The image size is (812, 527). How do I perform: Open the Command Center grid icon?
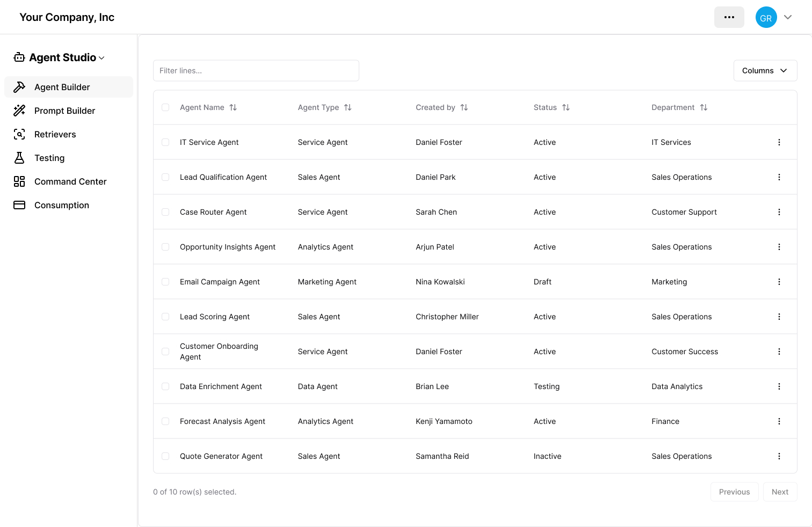(x=19, y=181)
